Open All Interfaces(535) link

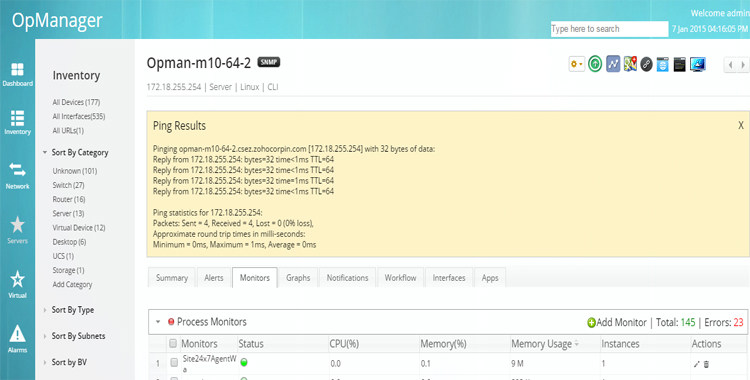click(78, 116)
